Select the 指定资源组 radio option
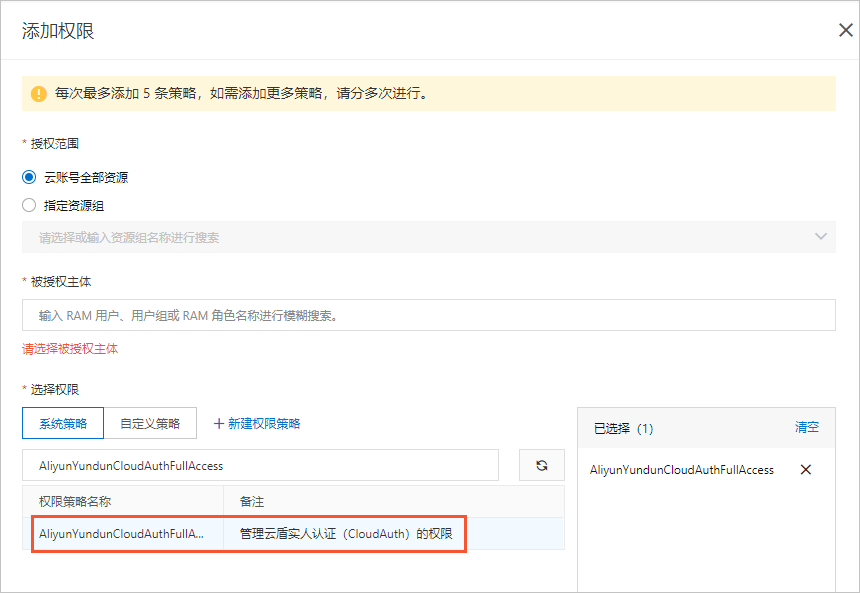Viewport: 860px width, 593px height. click(29, 205)
